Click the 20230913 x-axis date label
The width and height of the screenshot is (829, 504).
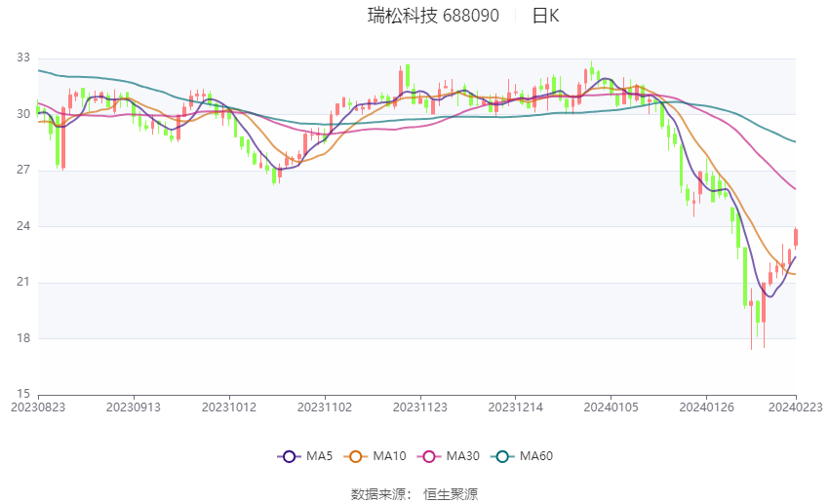tap(134, 407)
